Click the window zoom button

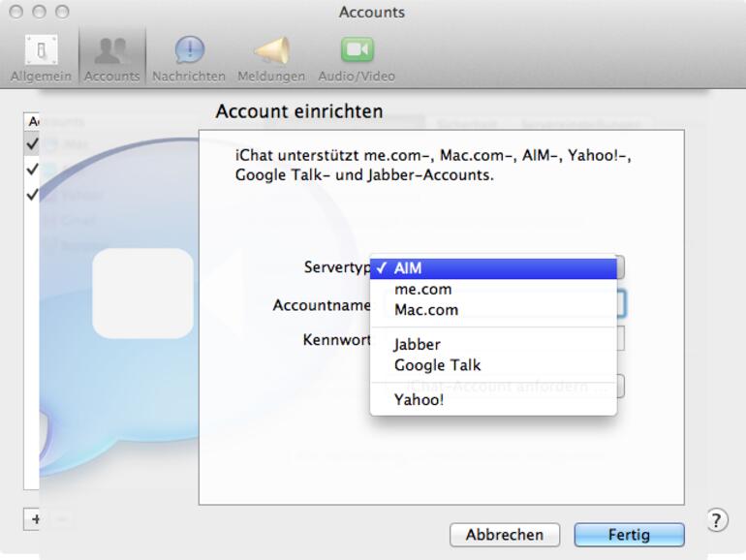coord(62,12)
